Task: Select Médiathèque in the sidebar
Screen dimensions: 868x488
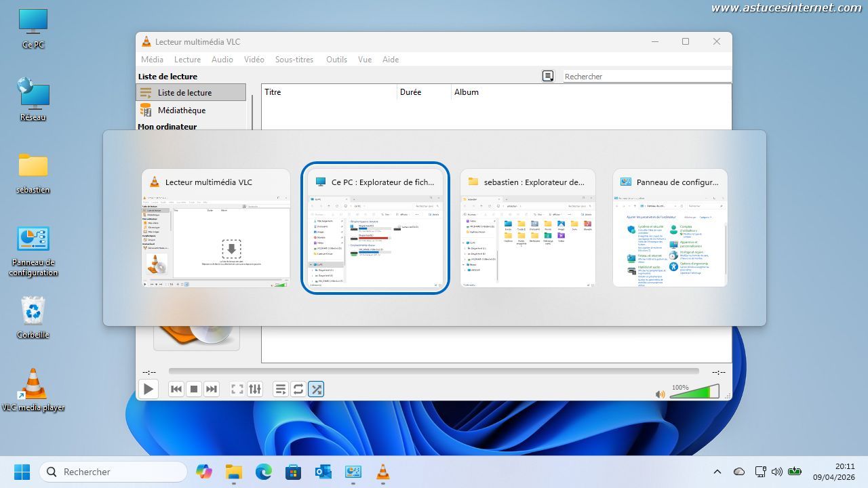Action: (181, 110)
